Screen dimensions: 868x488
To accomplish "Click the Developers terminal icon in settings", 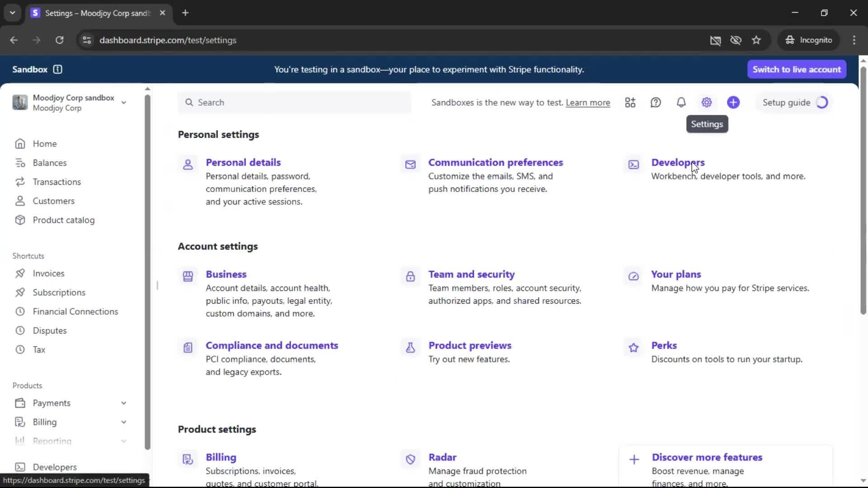I will pyautogui.click(x=634, y=164).
